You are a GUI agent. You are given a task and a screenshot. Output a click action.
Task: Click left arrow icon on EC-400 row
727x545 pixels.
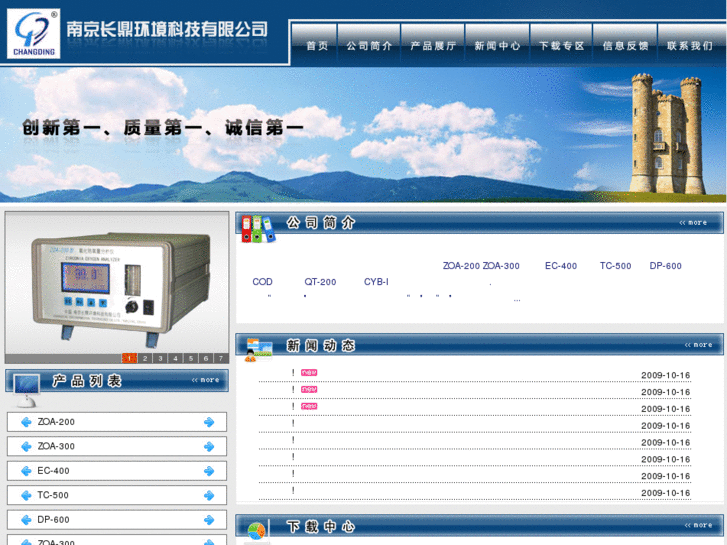[x=26, y=471]
